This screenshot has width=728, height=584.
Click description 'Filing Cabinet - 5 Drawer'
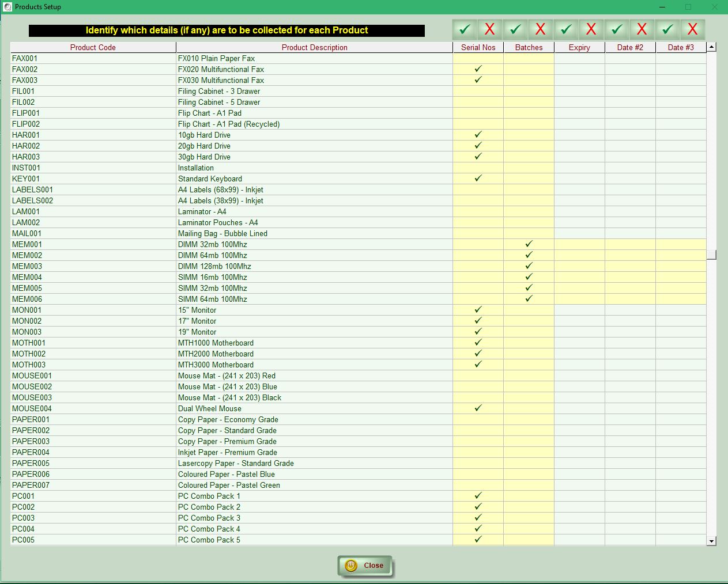point(219,102)
